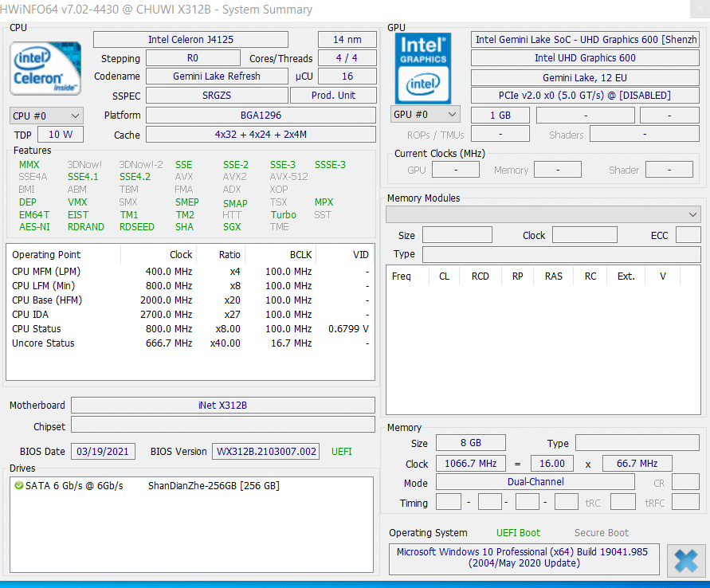This screenshot has width=710, height=588.
Task: Click the SGX feature label
Action: click(x=232, y=227)
